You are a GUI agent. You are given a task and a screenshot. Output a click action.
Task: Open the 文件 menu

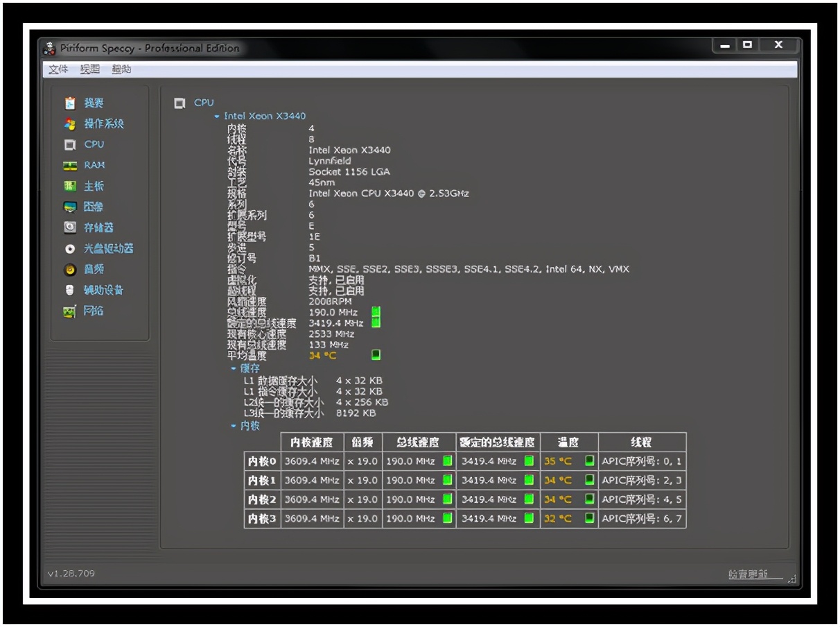[x=58, y=69]
